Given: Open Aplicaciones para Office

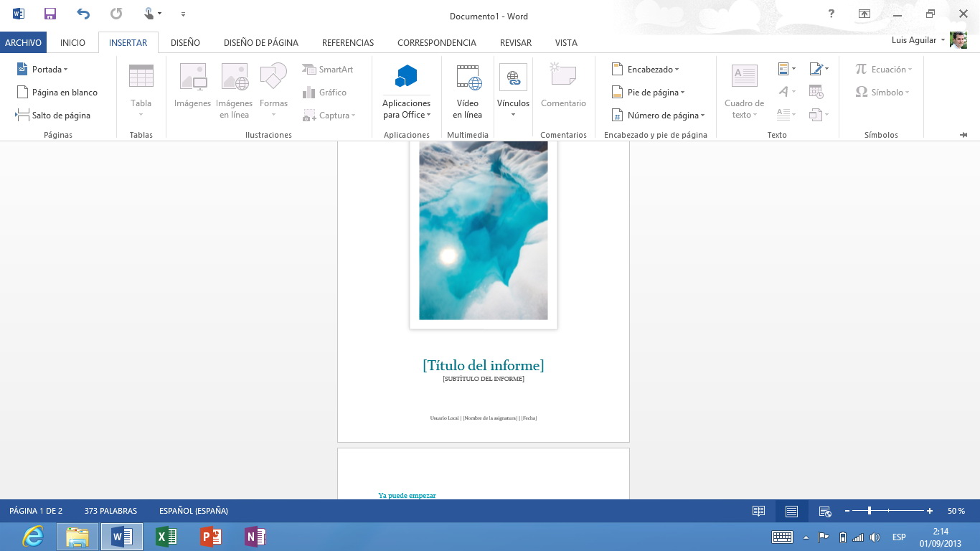Looking at the screenshot, I should (x=407, y=77).
